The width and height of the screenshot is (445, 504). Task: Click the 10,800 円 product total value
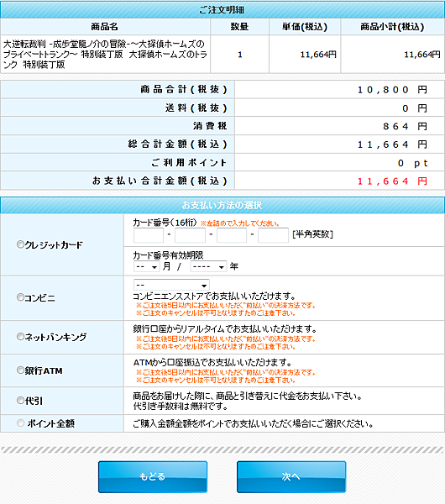click(x=392, y=90)
